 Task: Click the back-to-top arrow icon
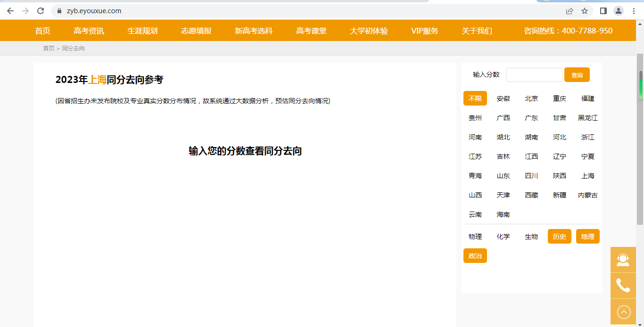(x=623, y=312)
